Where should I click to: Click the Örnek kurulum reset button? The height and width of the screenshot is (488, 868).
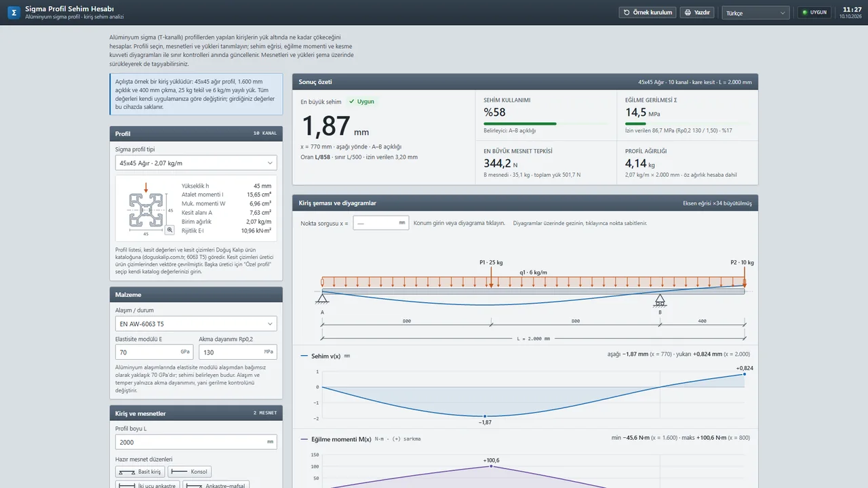click(x=648, y=12)
